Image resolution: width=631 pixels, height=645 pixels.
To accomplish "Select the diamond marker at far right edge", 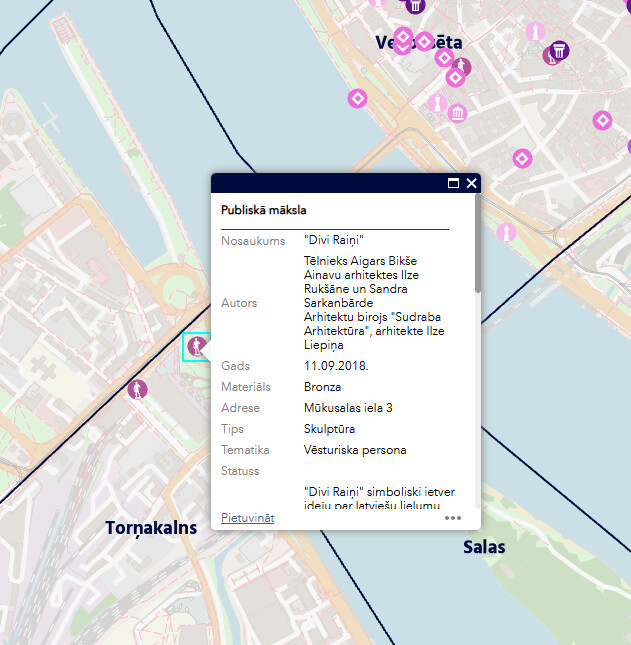I will [x=602, y=121].
